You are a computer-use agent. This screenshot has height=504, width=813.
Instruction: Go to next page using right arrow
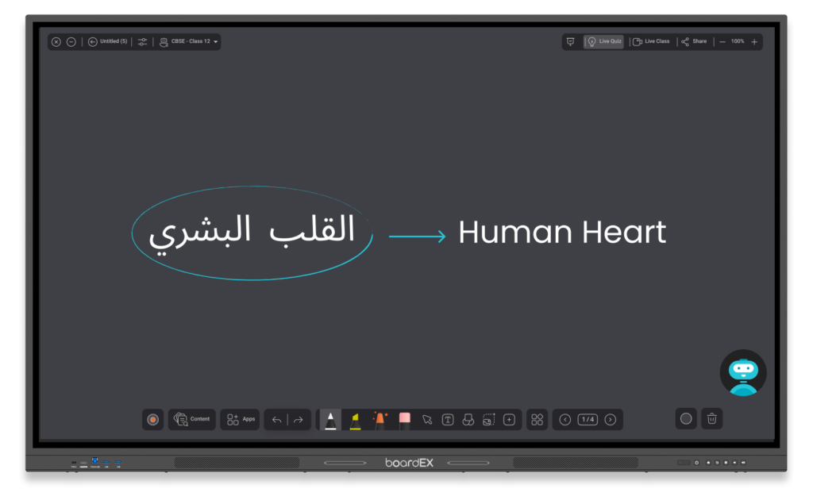point(610,420)
